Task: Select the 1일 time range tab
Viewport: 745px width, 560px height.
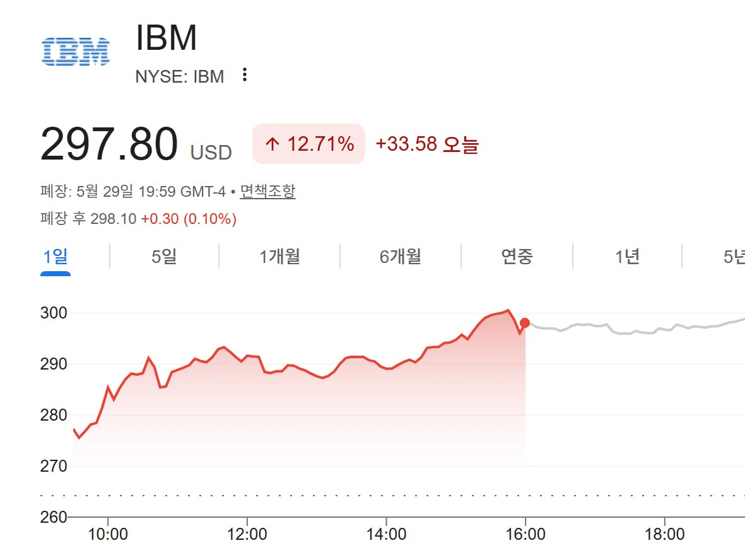Action: click(56, 257)
